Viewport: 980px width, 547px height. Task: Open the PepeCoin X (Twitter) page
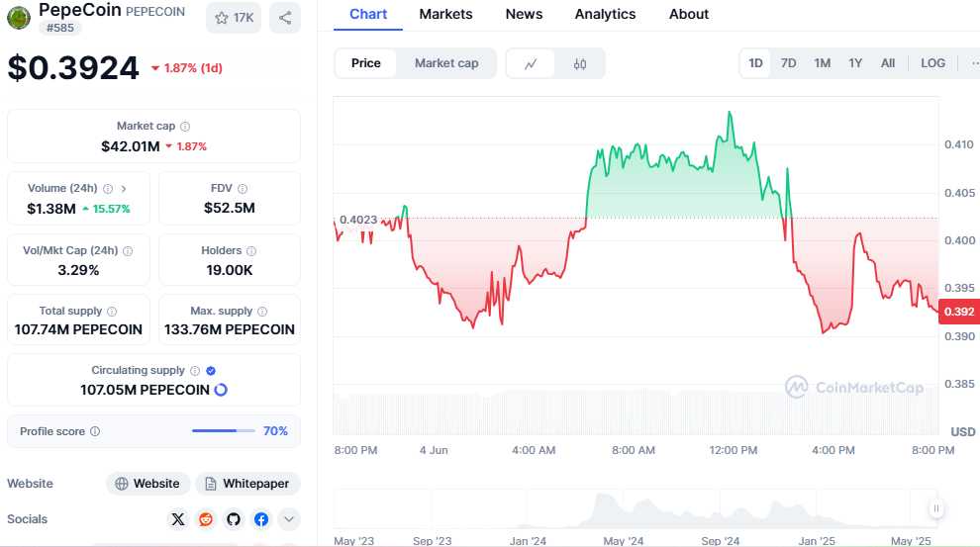tap(178, 519)
